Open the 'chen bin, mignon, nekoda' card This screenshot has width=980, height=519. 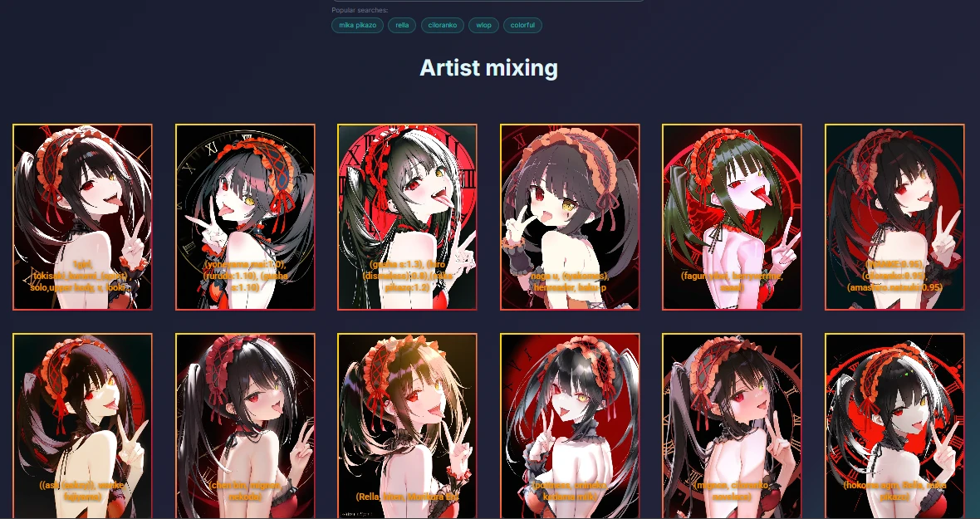[245, 426]
